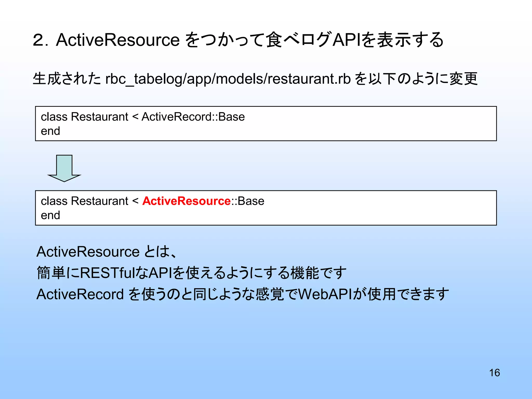Click the red 'ActiveResource' text
The height and width of the screenshot is (399, 532).
(187, 201)
